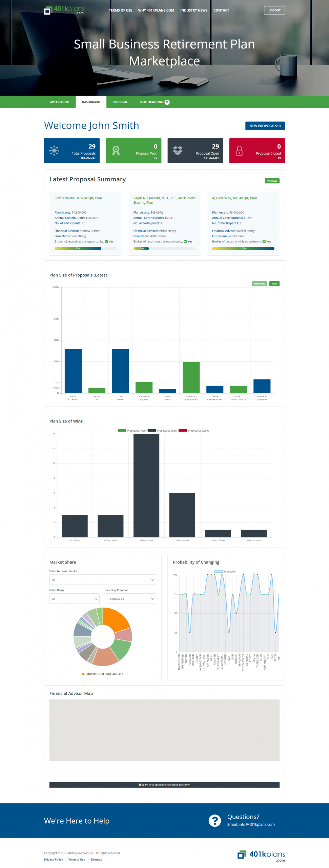Screen dimensions: 329x868
Task: Click New Proposals: 0 button
Action: click(x=265, y=126)
